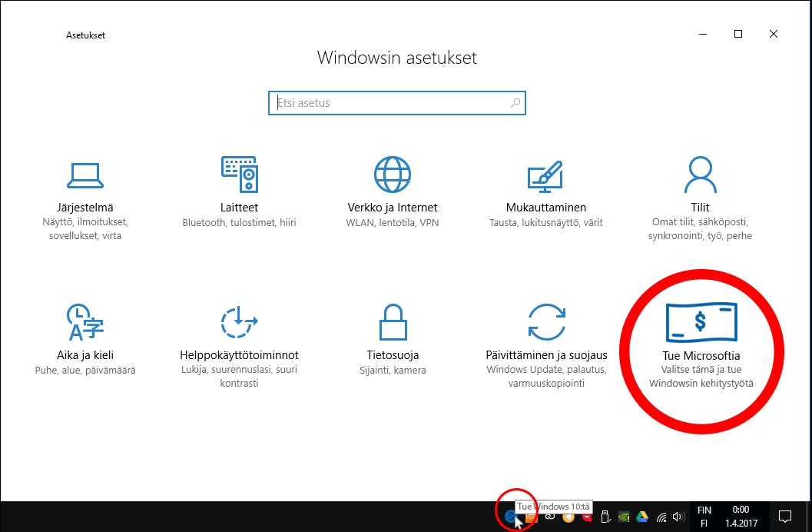
Task: Click the text "Sijainti, kamera"
Action: point(393,370)
